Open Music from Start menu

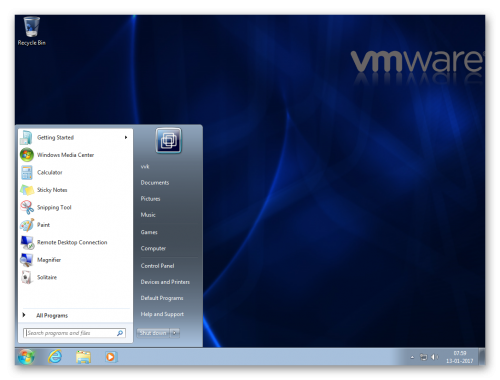coord(148,215)
